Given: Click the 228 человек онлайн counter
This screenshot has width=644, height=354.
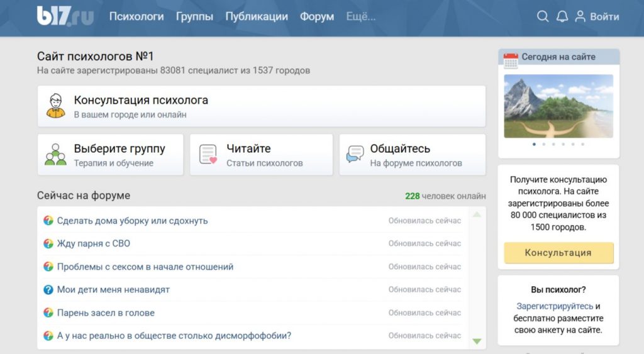Looking at the screenshot, I should 445,196.
